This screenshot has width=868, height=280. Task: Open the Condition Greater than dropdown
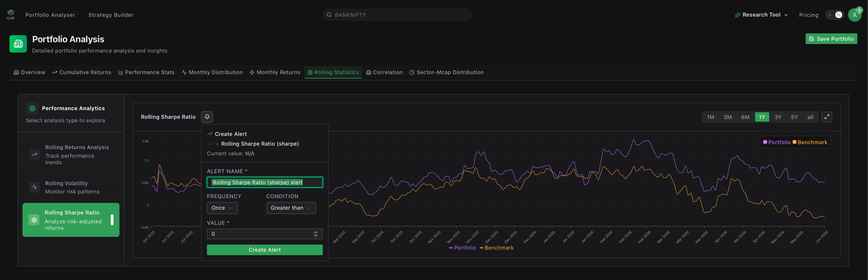291,208
